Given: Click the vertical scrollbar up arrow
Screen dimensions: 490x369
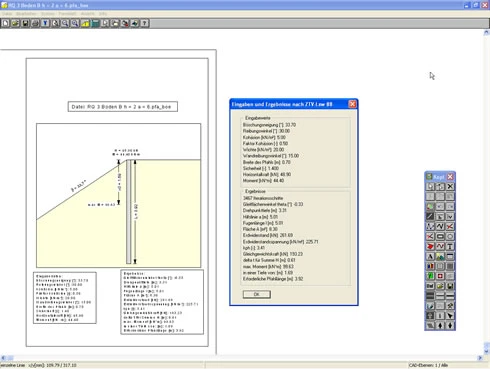Looking at the screenshot, I should pyautogui.click(x=486, y=33).
